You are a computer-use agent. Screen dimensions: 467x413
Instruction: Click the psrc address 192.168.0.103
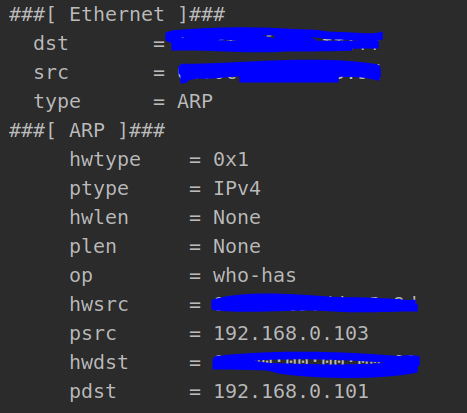tap(291, 334)
